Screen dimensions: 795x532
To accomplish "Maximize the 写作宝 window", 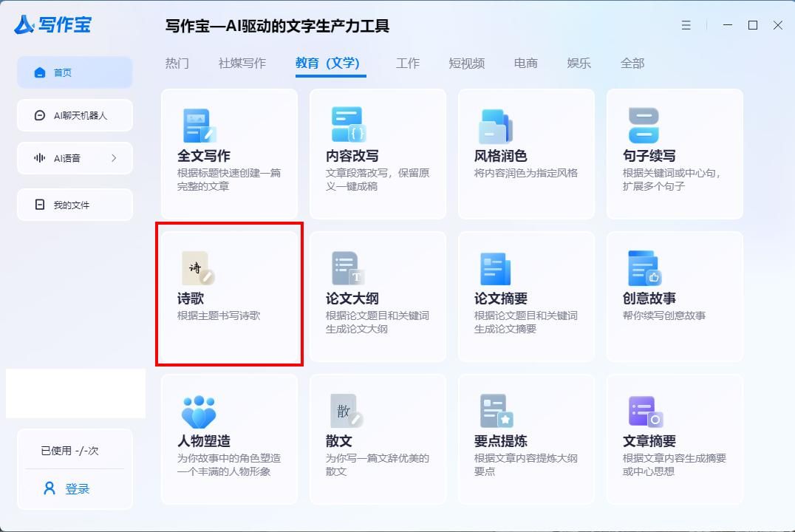I will 753,25.
